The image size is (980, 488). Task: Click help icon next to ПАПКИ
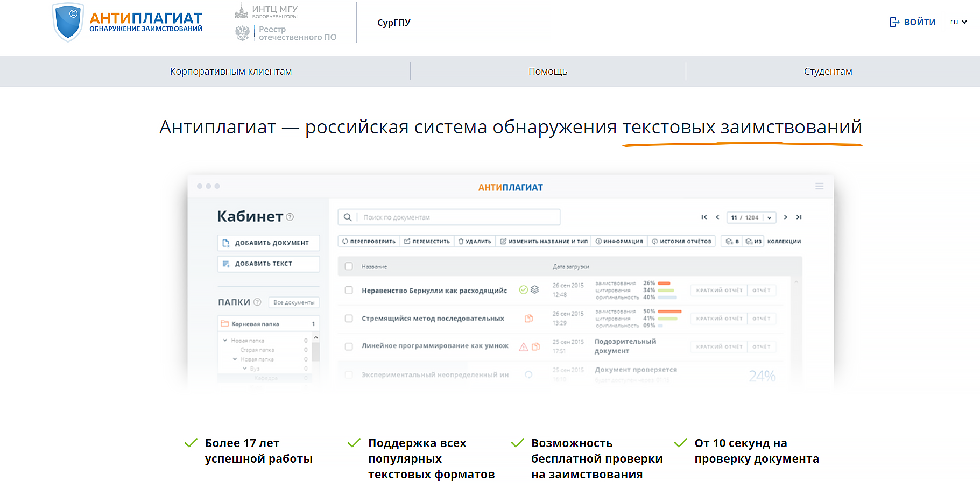point(257,302)
